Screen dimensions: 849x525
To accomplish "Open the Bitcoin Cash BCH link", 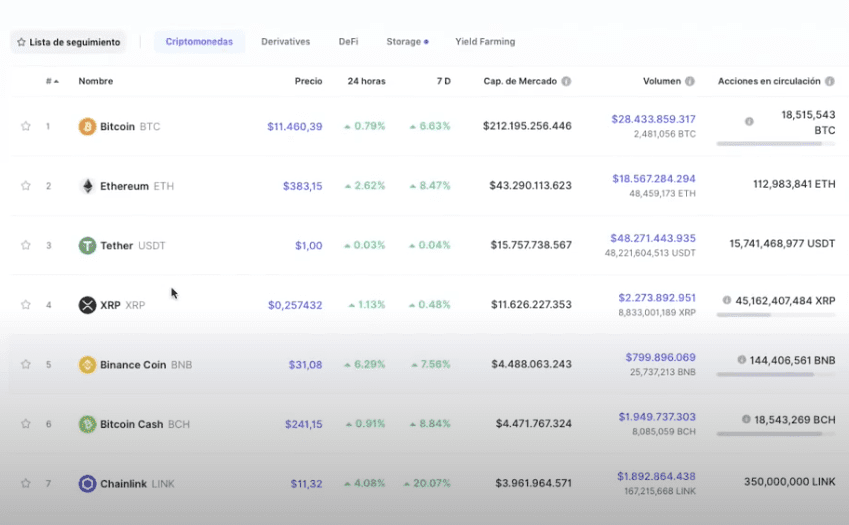I will [145, 424].
